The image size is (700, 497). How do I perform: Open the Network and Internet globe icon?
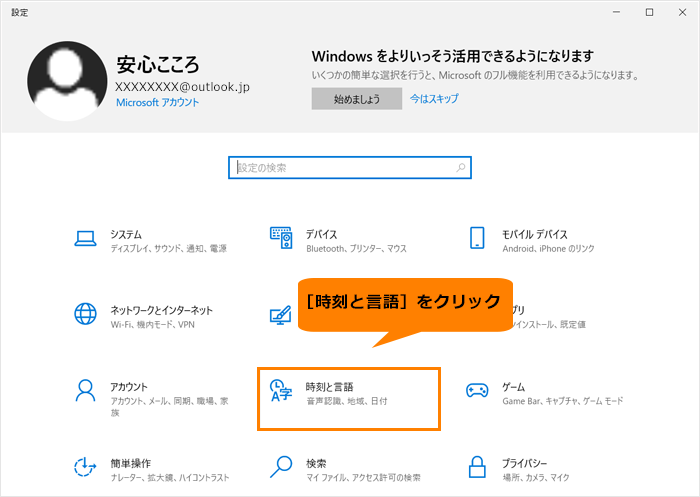(x=85, y=314)
